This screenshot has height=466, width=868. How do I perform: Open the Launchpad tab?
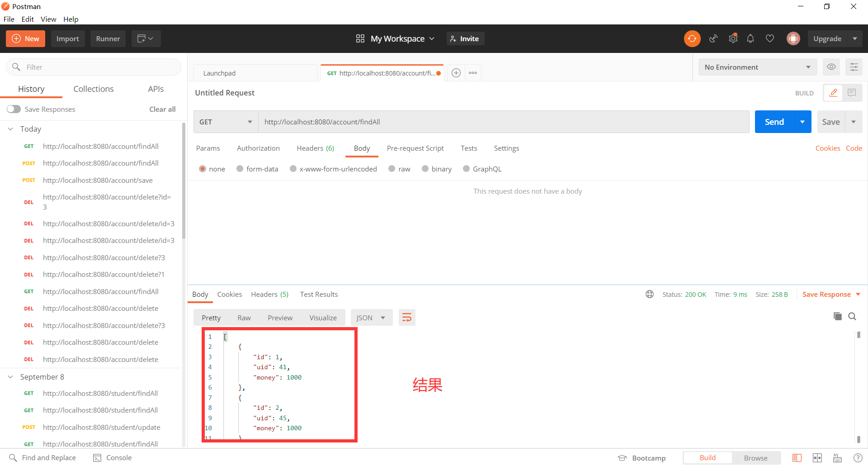tap(255, 73)
